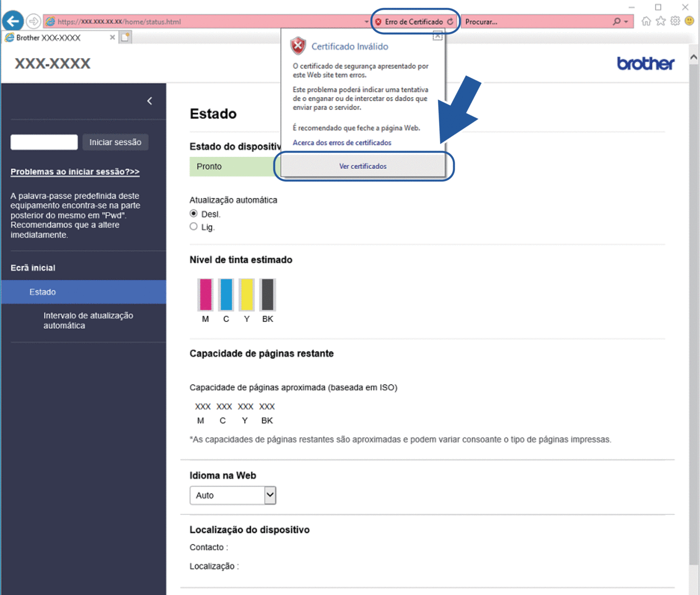Click scrollbar up arrow
Viewport: 700px width, 595px height.
click(x=694, y=57)
